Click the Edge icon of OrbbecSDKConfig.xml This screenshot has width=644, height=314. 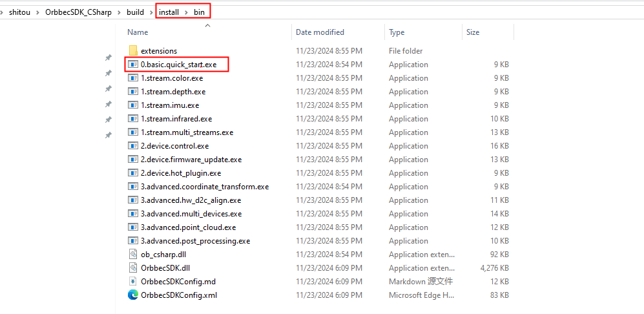(132, 295)
